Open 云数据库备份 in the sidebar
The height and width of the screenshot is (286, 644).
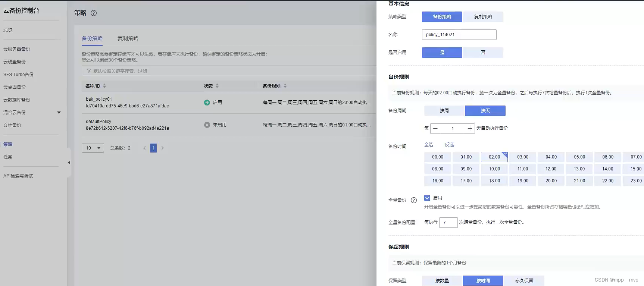coord(17,100)
